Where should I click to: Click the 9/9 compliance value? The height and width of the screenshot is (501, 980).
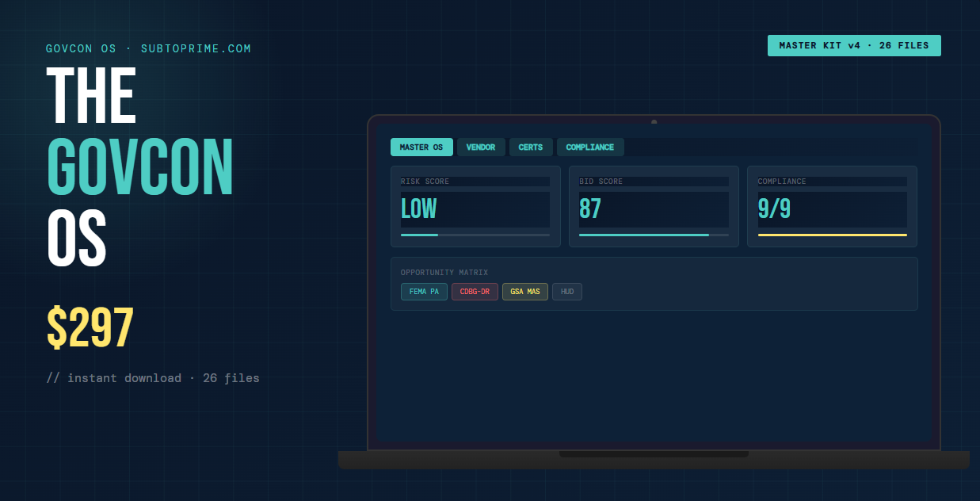[774, 209]
